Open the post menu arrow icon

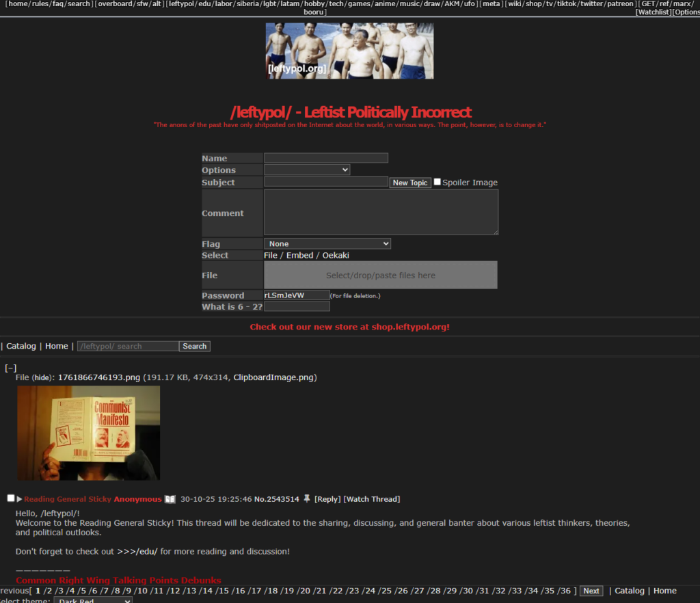[x=19, y=499]
